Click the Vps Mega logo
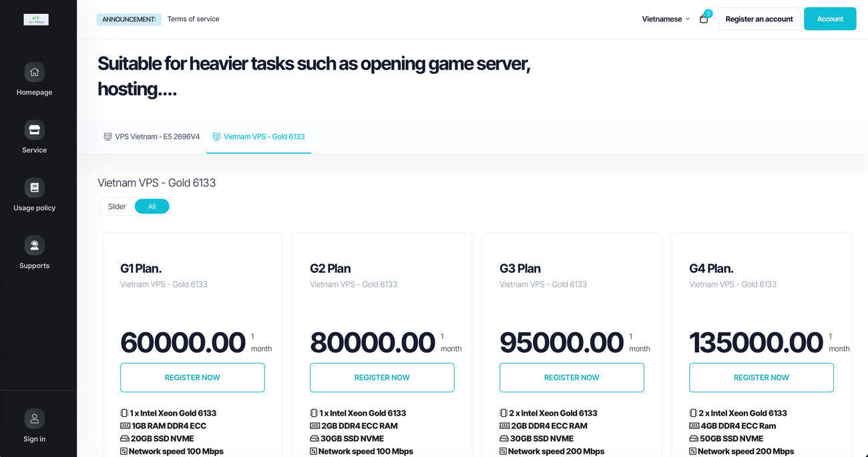The image size is (868, 457). tap(36, 20)
